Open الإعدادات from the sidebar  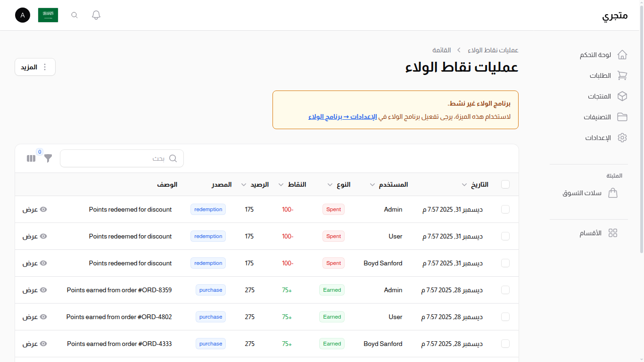(x=622, y=137)
